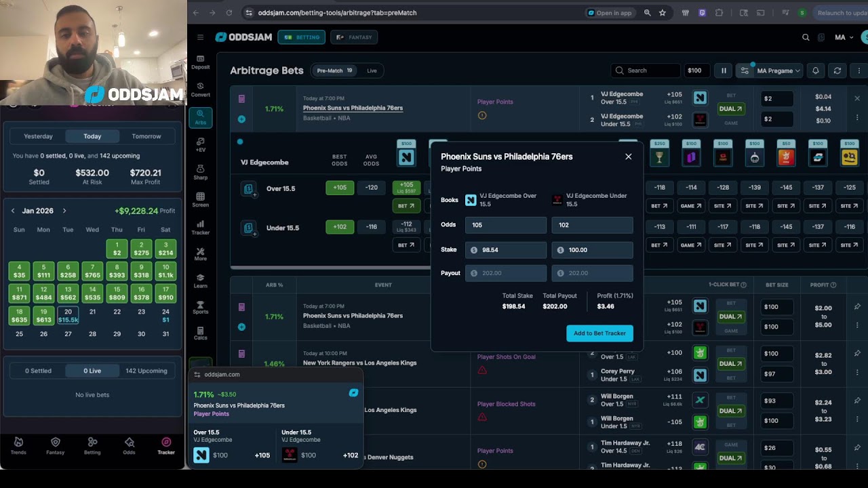Show the 0 Settled bets tab
This screenshot has width=868, height=488.
point(38,371)
